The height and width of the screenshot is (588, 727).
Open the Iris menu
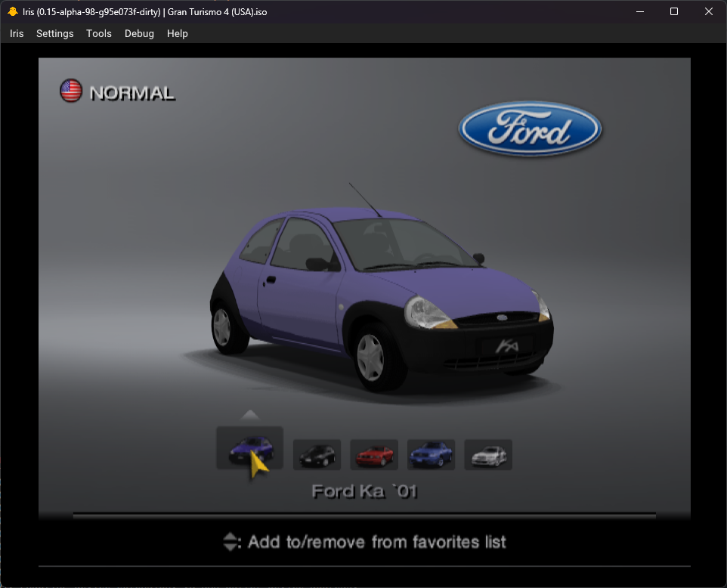(16, 33)
